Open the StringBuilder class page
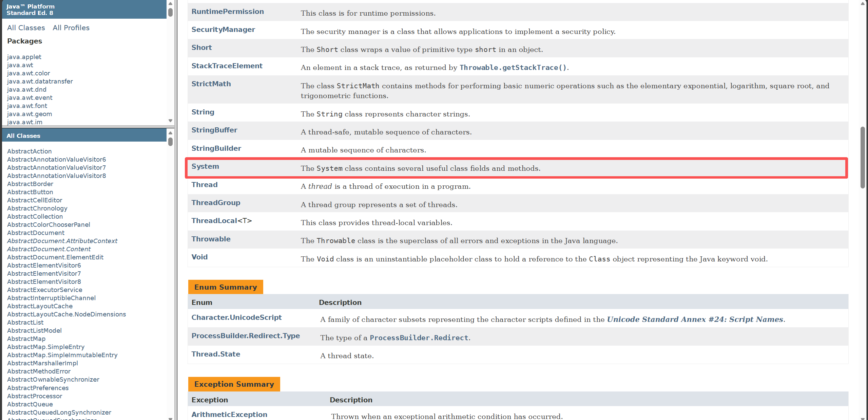This screenshot has height=420, width=868. (x=216, y=148)
